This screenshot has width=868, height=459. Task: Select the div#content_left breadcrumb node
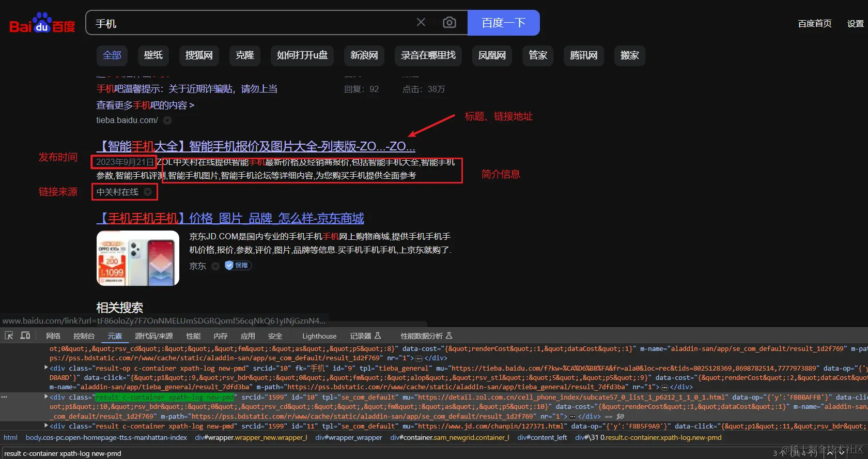point(542,437)
